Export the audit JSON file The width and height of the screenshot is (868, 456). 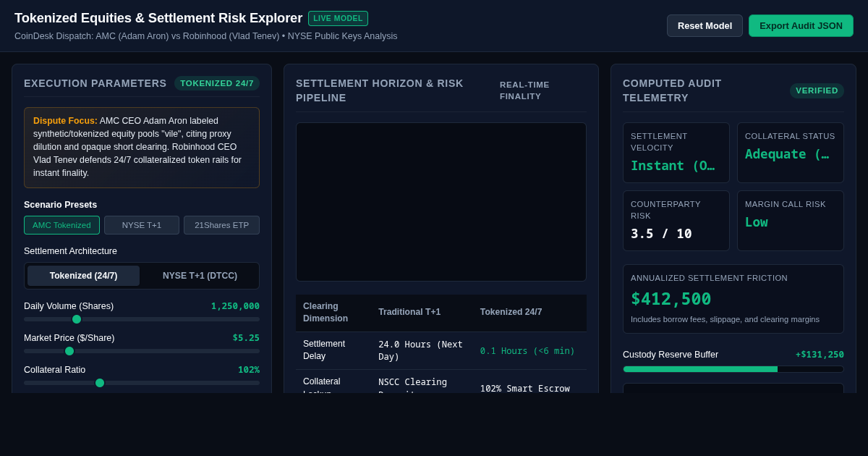[x=801, y=25]
